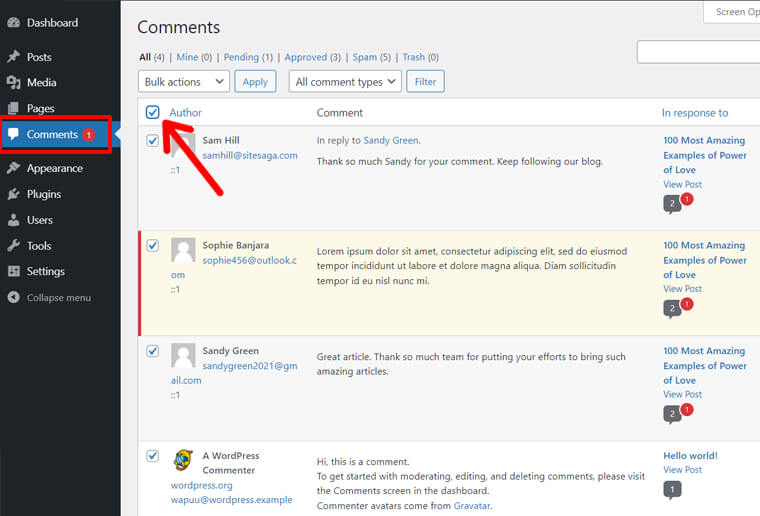Open wordpress.org author link

point(202,485)
